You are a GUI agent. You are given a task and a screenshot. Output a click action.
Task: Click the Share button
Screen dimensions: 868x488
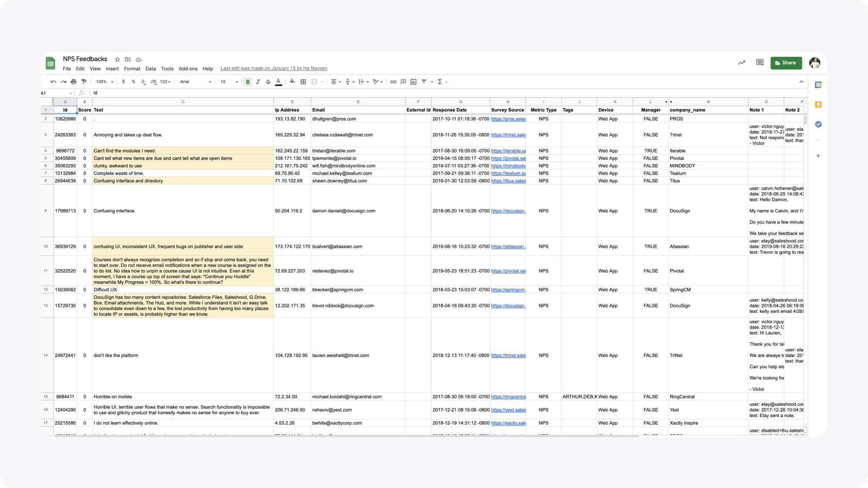click(786, 63)
